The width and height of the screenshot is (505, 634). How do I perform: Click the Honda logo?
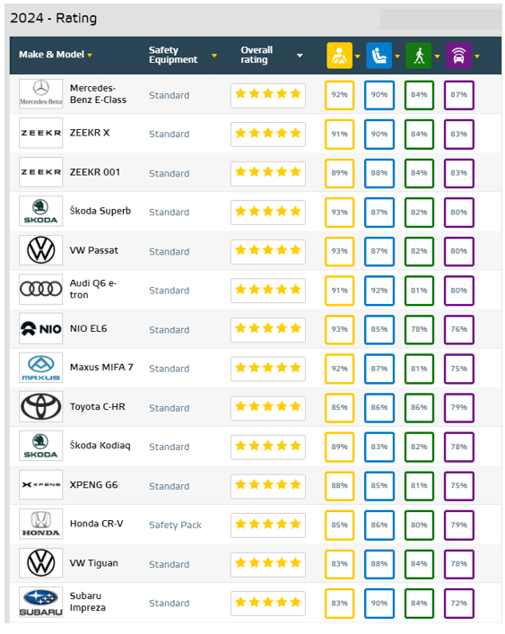click(41, 524)
